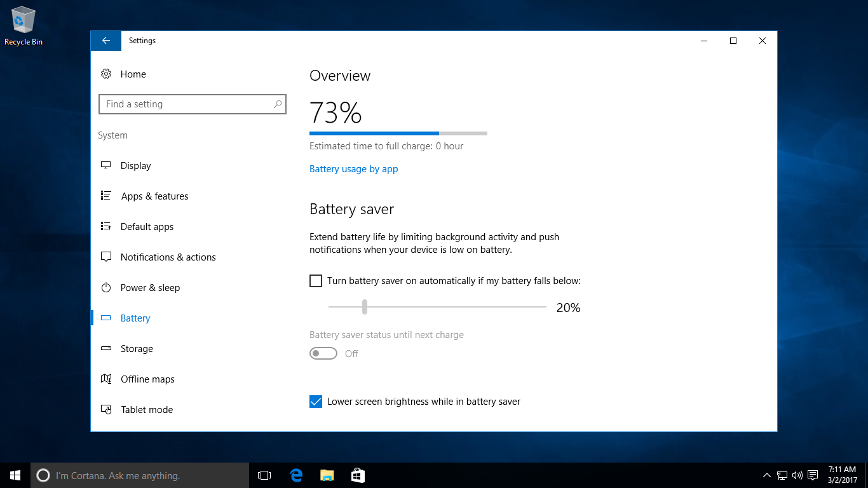The height and width of the screenshot is (488, 868).
Task: Click the Display monitor icon
Action: [106, 166]
